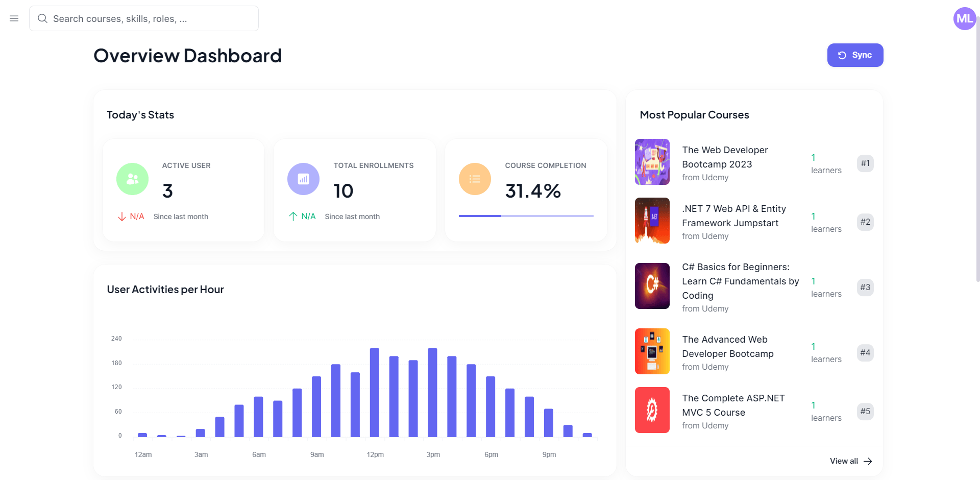Click the #2 rank badge
Screen dimensions: 980x480
click(x=865, y=222)
